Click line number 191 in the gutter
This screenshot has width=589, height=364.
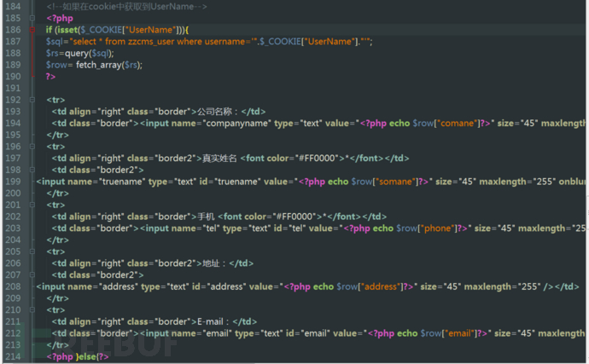(13, 88)
